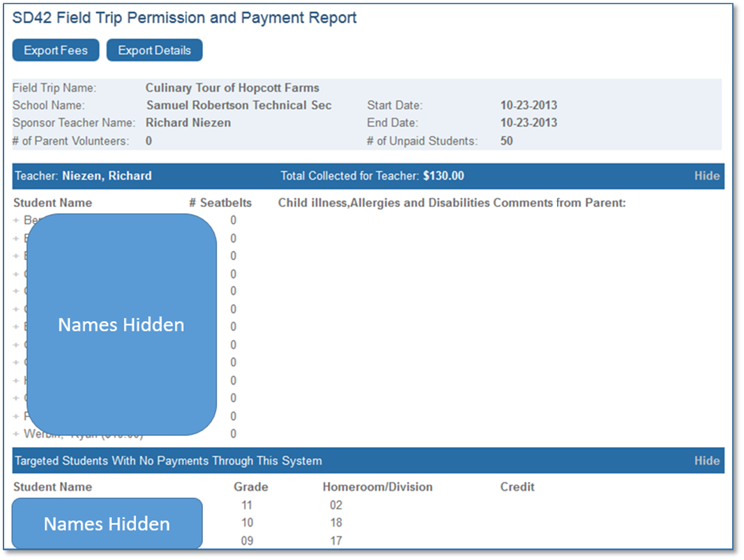Click the Credit column header
This screenshot has height=560, width=744.
(517, 487)
